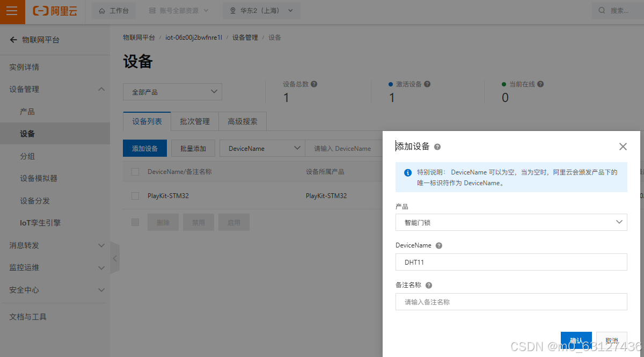Open the 全部产品 product filter dropdown
644x357 pixels.
tap(172, 92)
